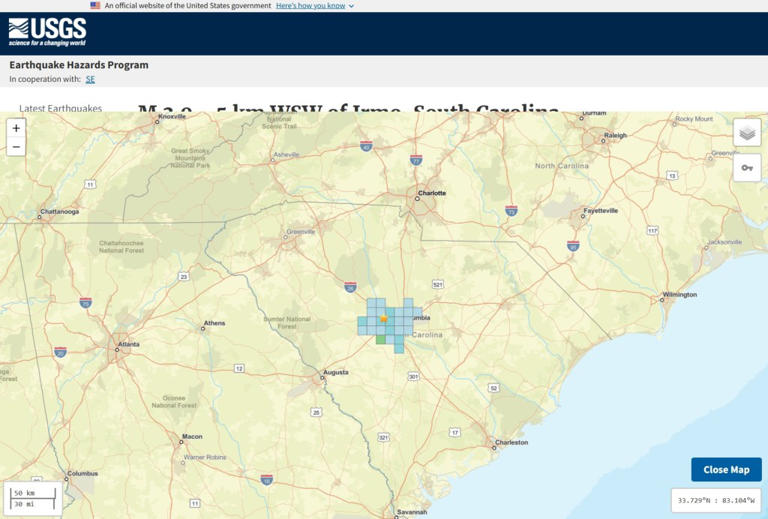This screenshot has width=768, height=519.
Task: Click the Chattanooga city label
Action: tap(60, 212)
